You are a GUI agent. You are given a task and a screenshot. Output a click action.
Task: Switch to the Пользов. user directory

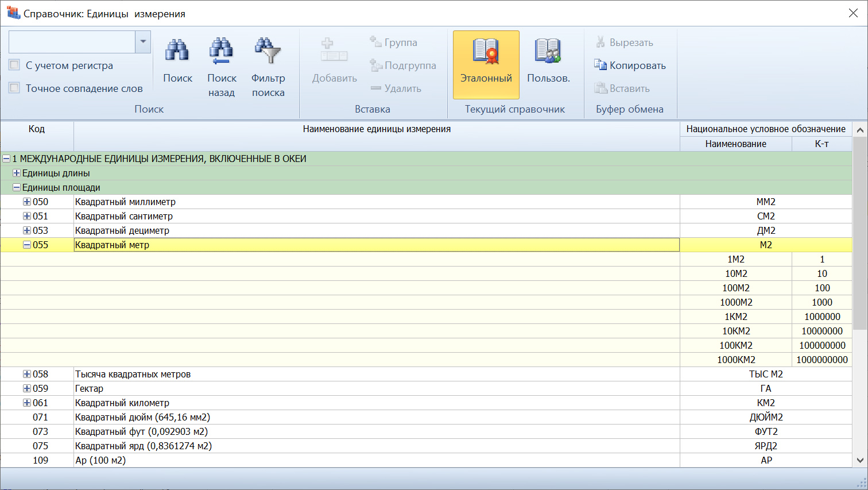[548, 52]
